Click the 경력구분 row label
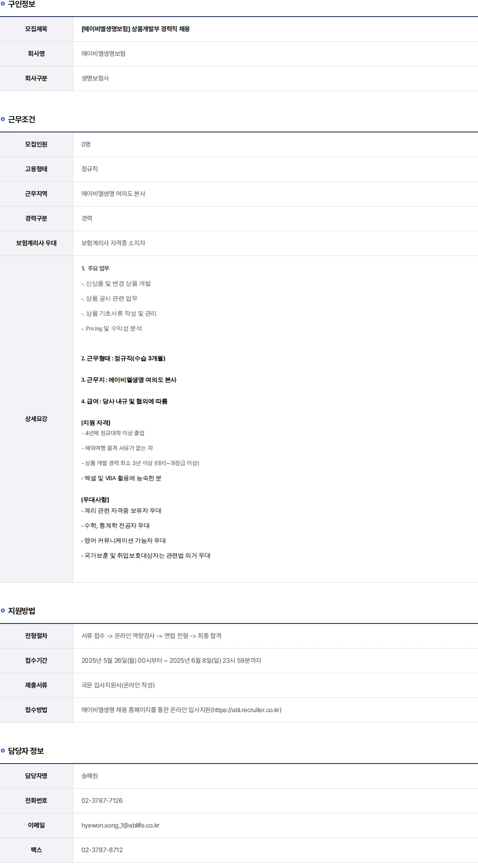This screenshot has height=868, width=478. pos(36,219)
